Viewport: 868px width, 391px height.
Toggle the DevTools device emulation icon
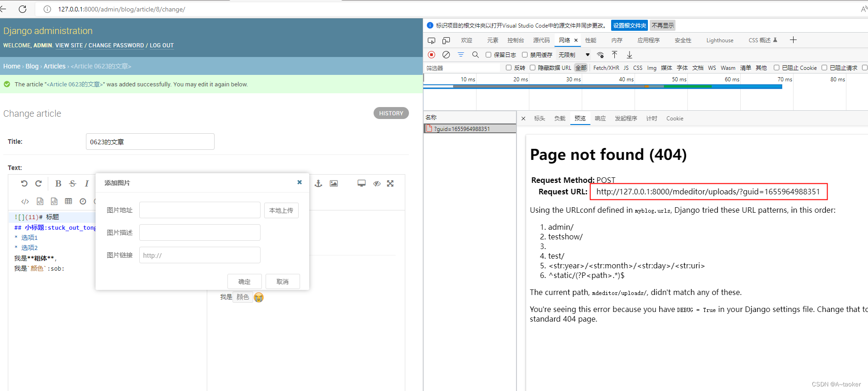(446, 40)
